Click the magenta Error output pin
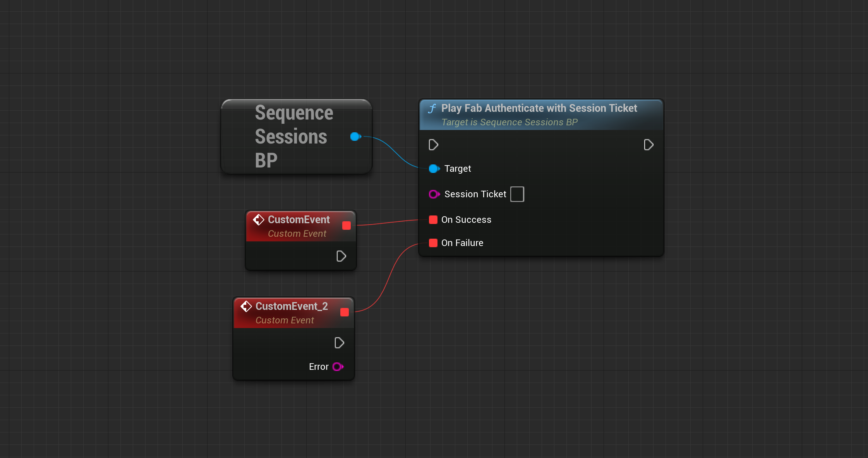868x458 pixels. click(x=338, y=367)
